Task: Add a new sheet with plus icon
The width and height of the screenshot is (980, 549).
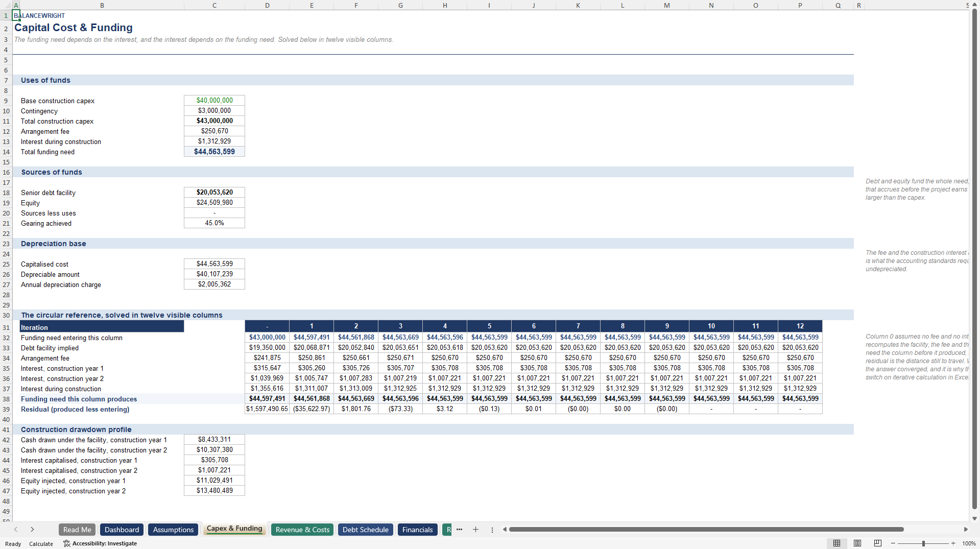Action: 475,530
